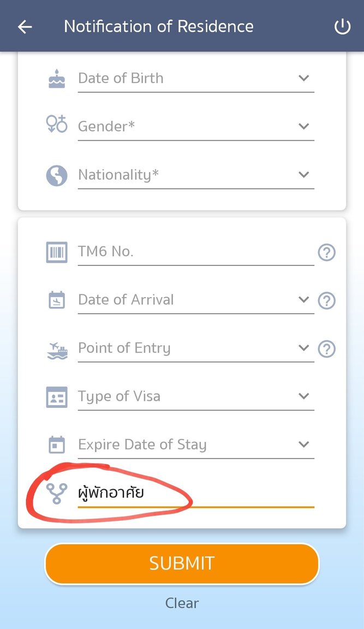Click the help icon beside TM6 No.
The width and height of the screenshot is (364, 629).
[x=326, y=252]
